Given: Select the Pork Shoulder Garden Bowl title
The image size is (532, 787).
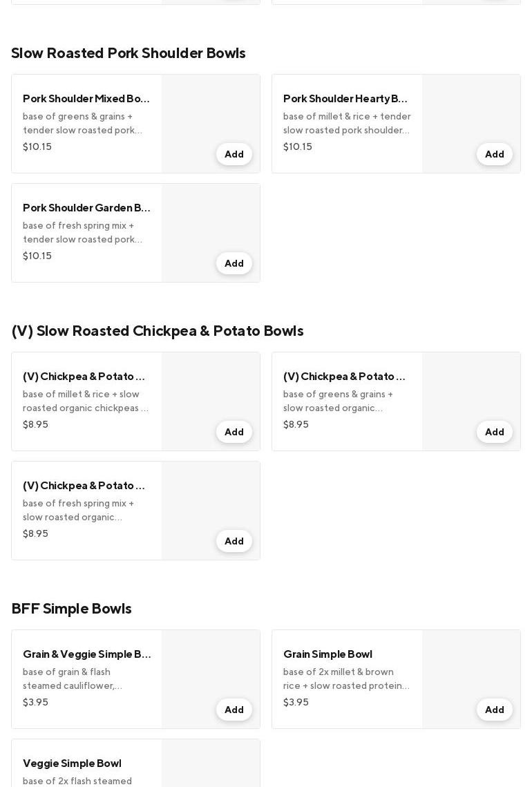Looking at the screenshot, I should [86, 208].
